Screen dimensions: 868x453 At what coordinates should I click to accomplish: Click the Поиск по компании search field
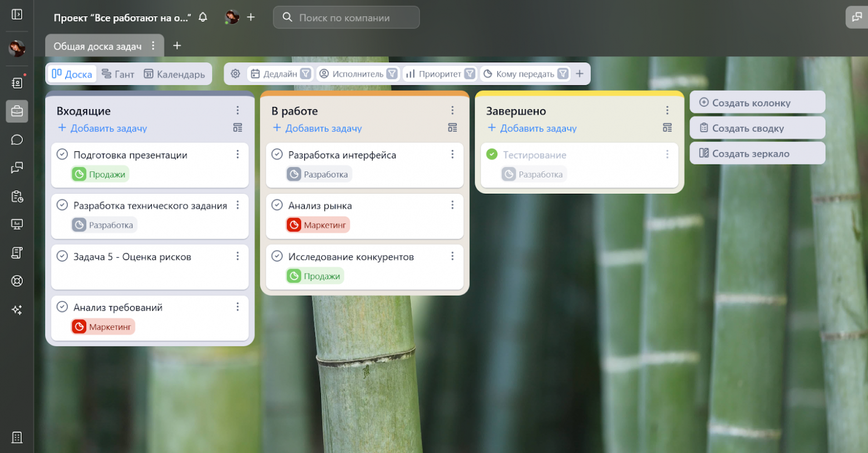(346, 17)
